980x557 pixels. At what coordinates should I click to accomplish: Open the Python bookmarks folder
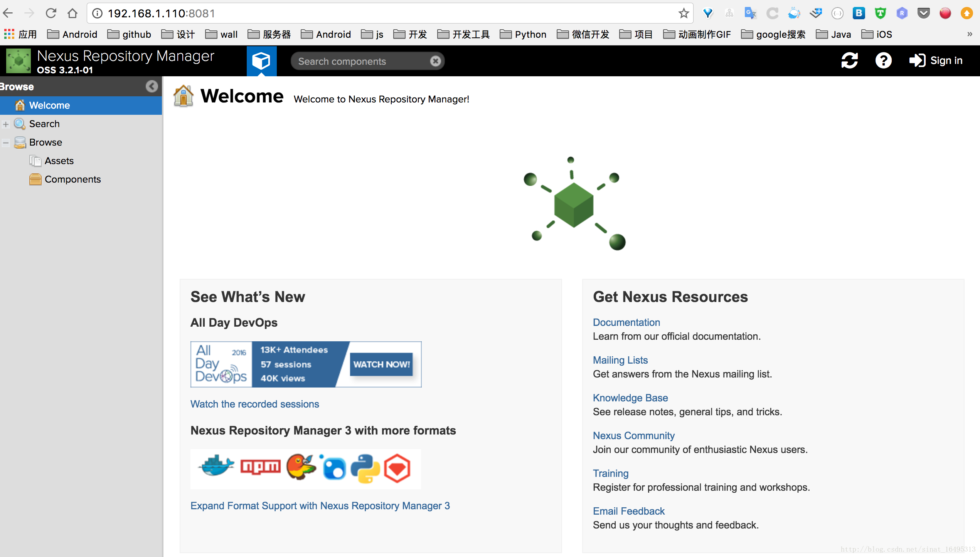pyautogui.click(x=523, y=34)
